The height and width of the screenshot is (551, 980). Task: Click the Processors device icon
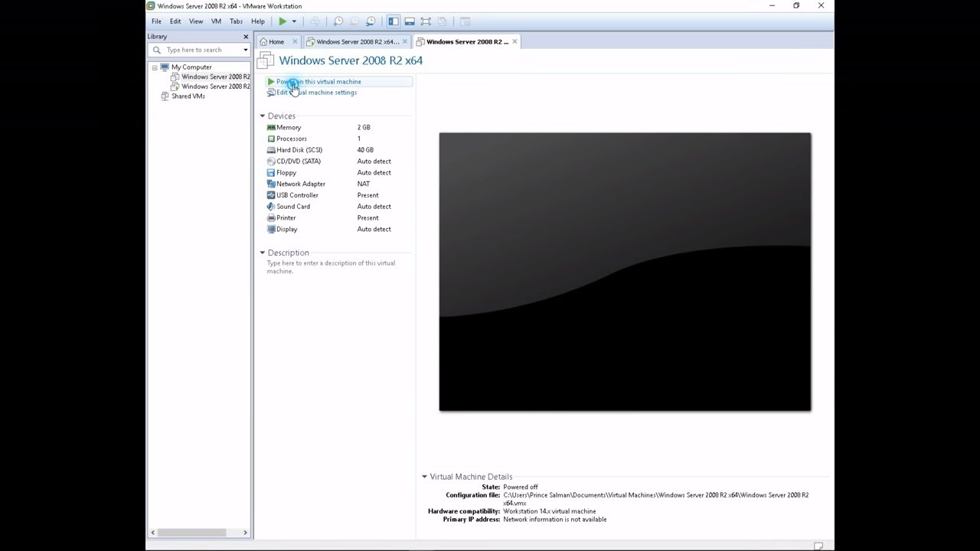pyautogui.click(x=271, y=139)
